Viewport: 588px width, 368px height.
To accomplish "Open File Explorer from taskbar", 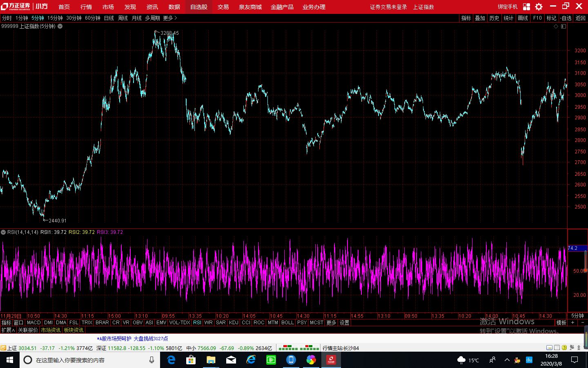I will pos(211,360).
